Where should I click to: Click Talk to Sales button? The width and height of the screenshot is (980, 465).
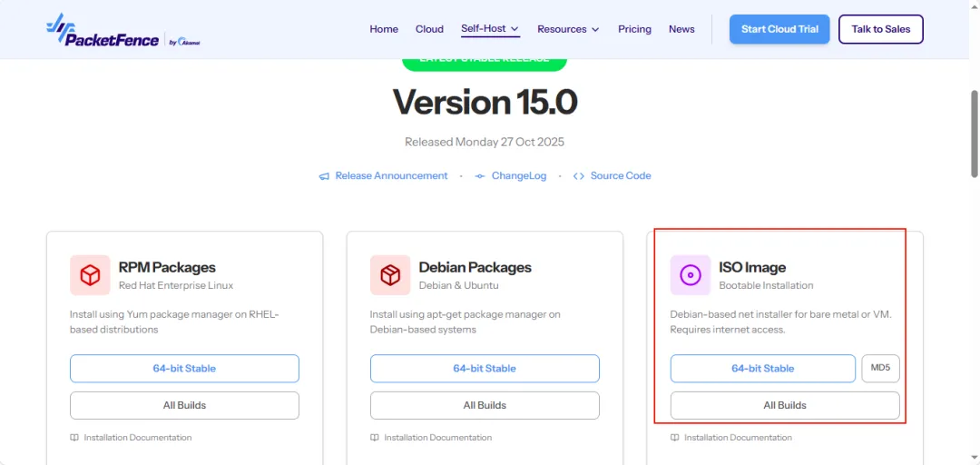[x=880, y=29]
